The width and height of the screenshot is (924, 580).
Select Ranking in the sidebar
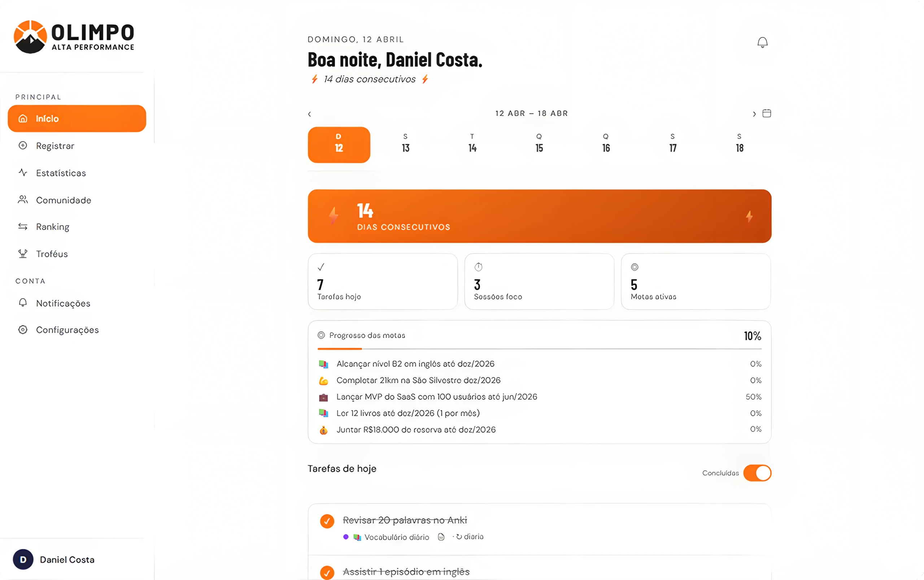pos(53,227)
